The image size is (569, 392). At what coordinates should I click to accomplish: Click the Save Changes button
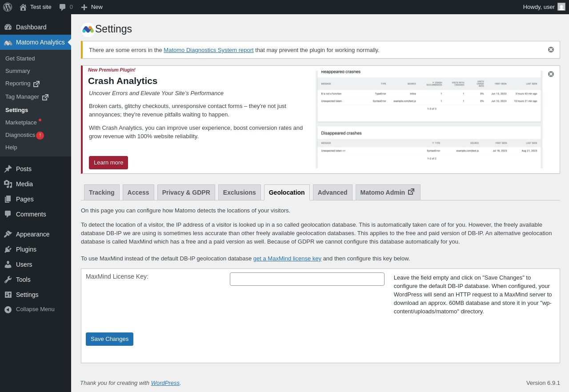coord(109,339)
